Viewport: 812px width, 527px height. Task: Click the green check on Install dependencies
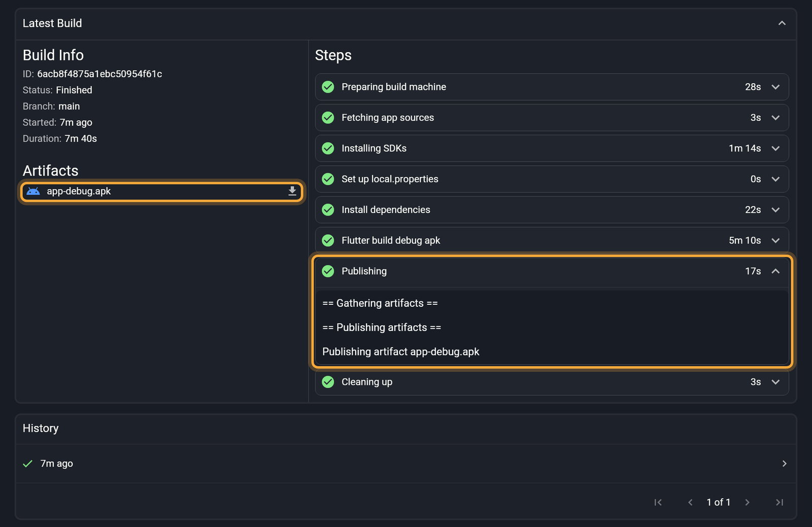328,209
